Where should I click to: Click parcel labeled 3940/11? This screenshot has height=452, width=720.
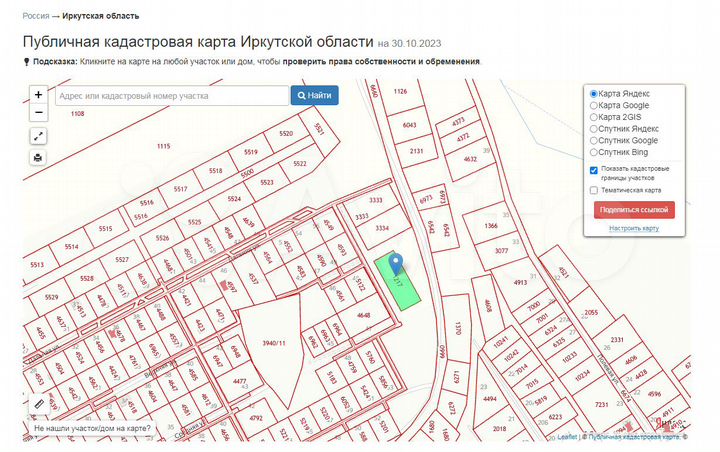point(274,343)
